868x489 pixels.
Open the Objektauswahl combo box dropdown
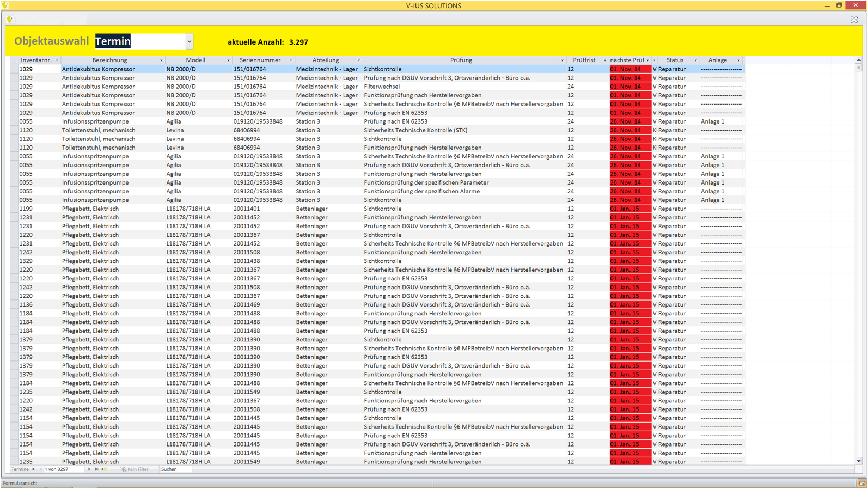pos(189,41)
